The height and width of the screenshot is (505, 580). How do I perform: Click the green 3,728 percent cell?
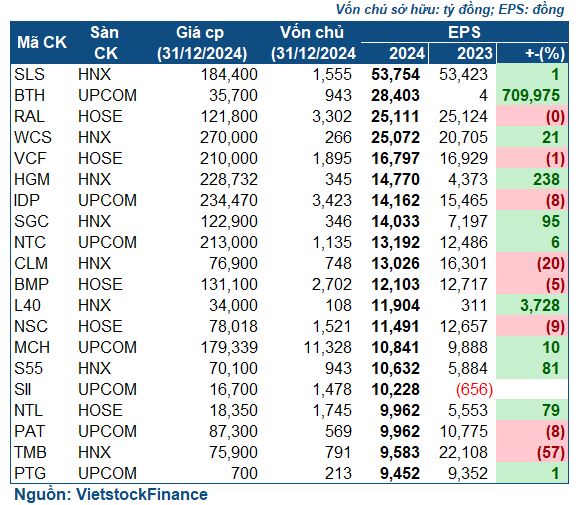pyautogui.click(x=532, y=306)
